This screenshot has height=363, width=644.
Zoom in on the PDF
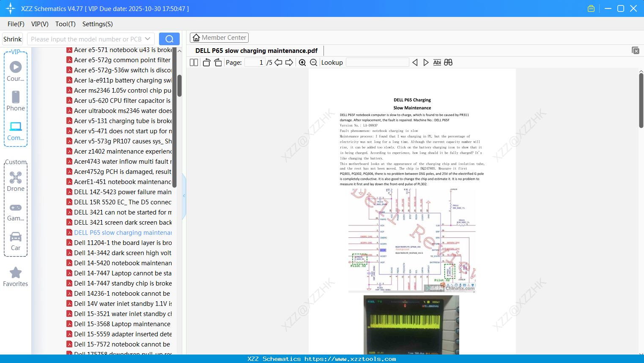[x=302, y=63]
